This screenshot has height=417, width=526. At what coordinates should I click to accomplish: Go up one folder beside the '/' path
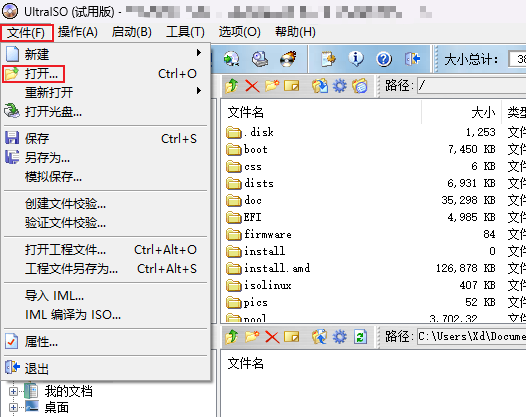pos(232,86)
